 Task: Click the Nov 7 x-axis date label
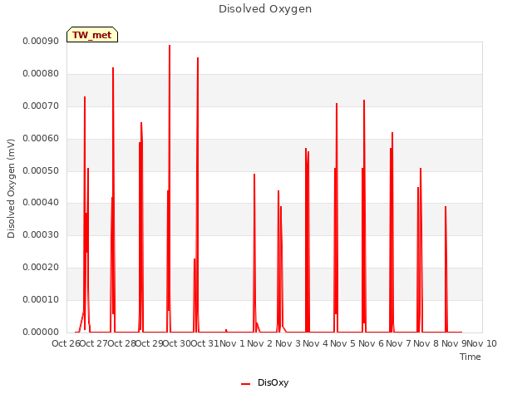[399, 343]
